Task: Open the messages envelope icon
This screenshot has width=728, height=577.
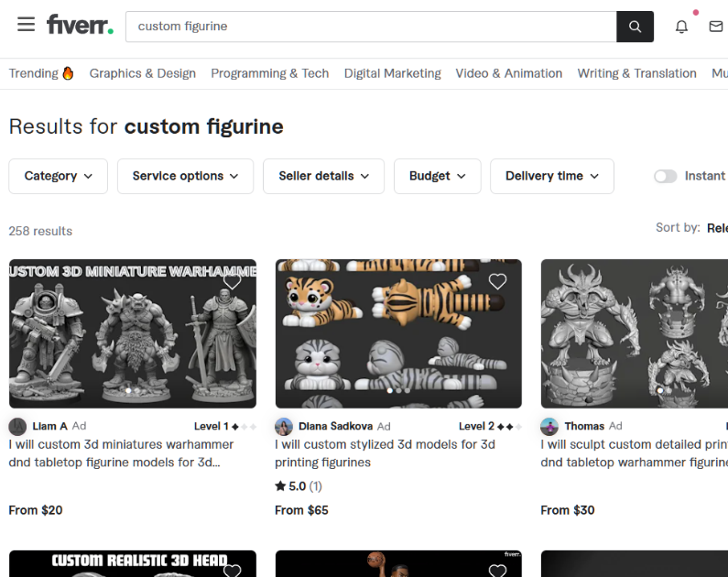Action: point(716,27)
